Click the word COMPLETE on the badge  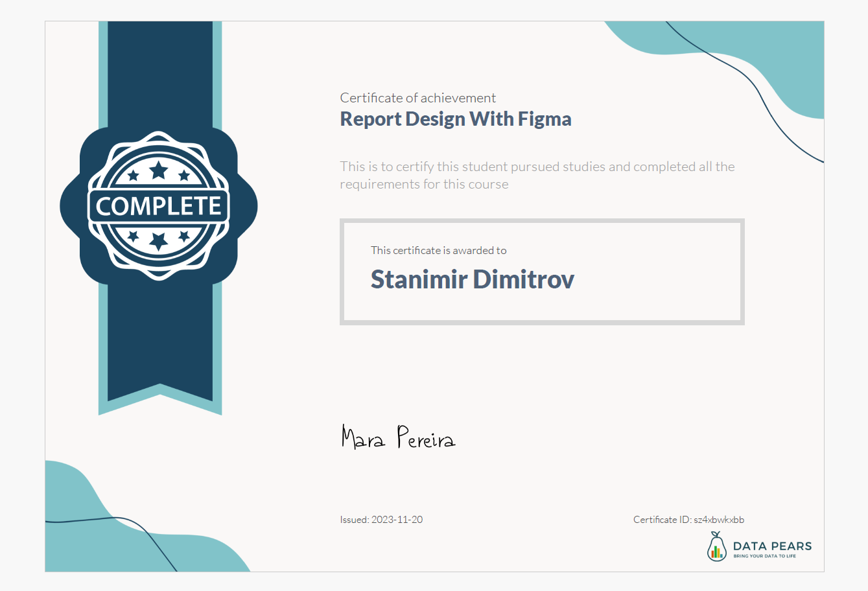(159, 206)
